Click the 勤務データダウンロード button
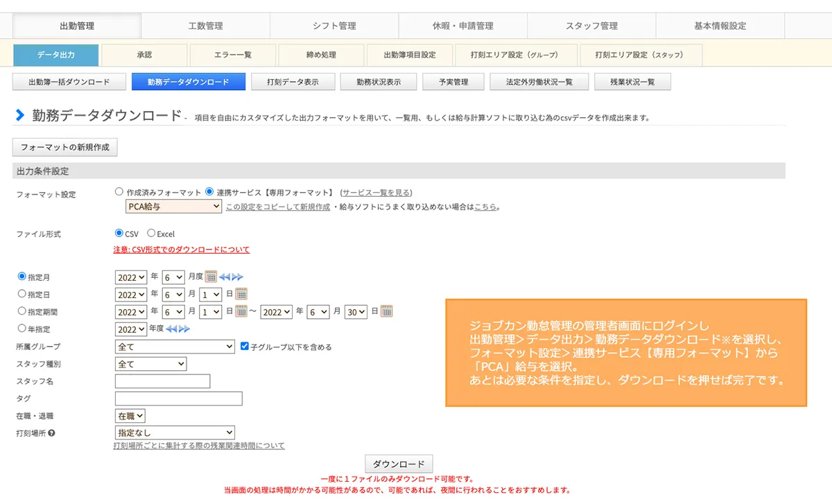Screen dimensions: 832x504 pyautogui.click(x=188, y=82)
